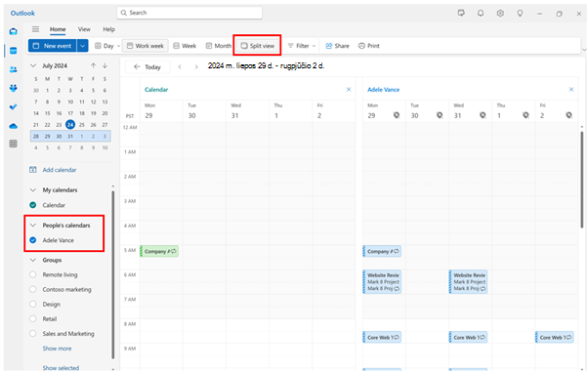Enable Sales and Marketing group calendar
The image size is (588, 373).
pyautogui.click(x=33, y=334)
